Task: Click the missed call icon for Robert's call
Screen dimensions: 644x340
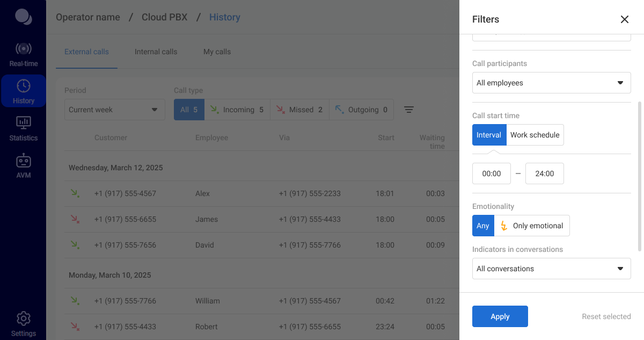Action: tap(75, 327)
